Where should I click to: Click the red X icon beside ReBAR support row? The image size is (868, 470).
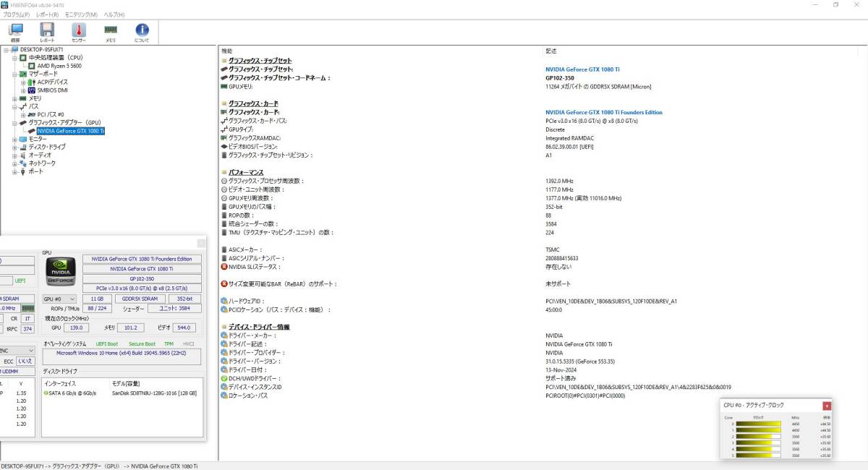click(x=224, y=284)
